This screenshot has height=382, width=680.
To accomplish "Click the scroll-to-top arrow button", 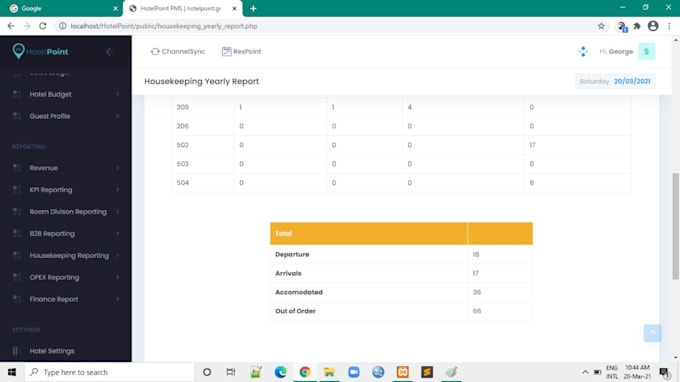I will click(652, 333).
